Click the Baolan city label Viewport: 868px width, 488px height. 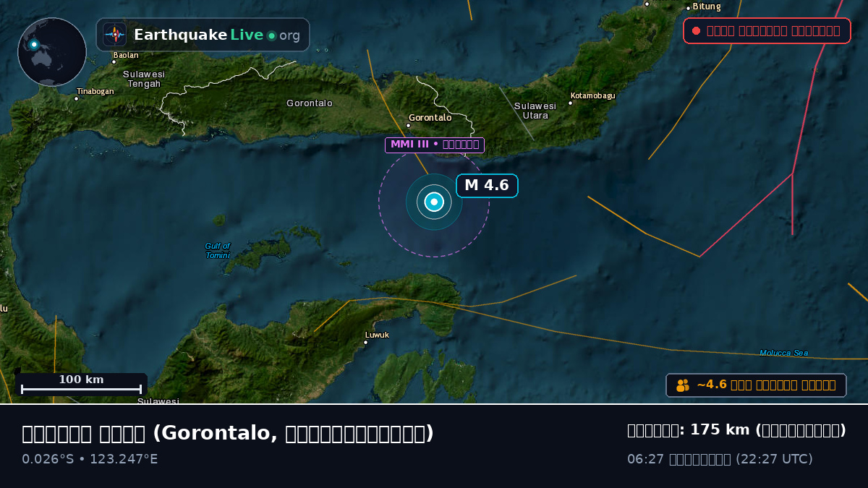point(126,55)
